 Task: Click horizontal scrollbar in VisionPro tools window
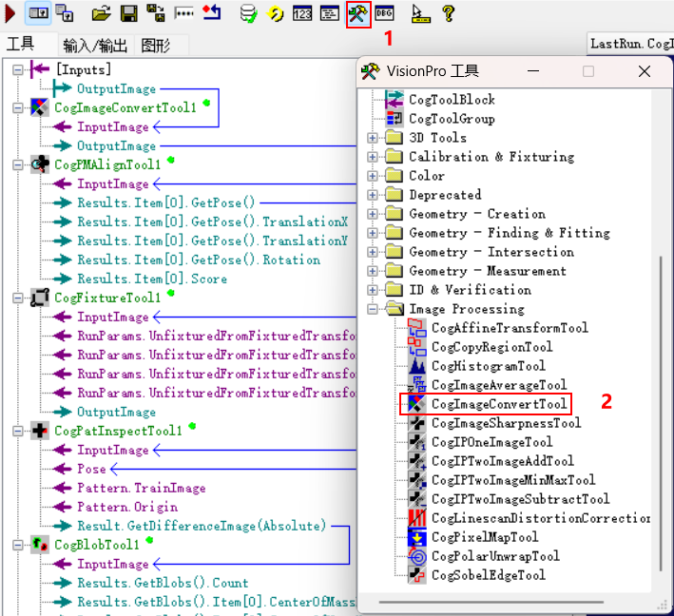pyautogui.click(x=491, y=603)
